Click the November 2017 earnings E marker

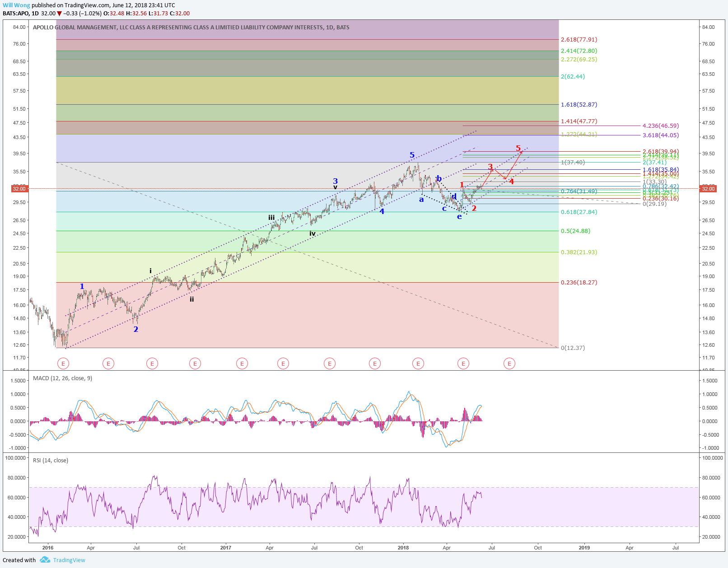point(374,363)
